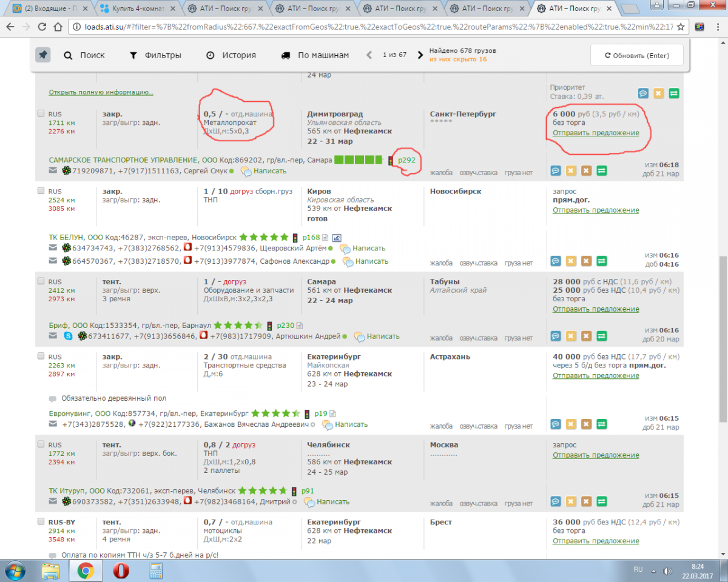The image size is (728, 582).
Task: Click yellow cross icon in Сергей Смук row
Action: tap(571, 170)
